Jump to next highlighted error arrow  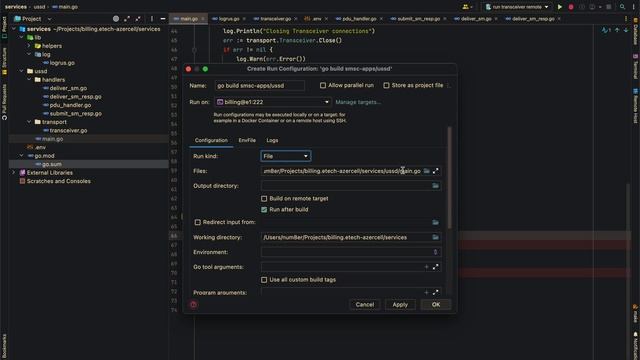626,30
